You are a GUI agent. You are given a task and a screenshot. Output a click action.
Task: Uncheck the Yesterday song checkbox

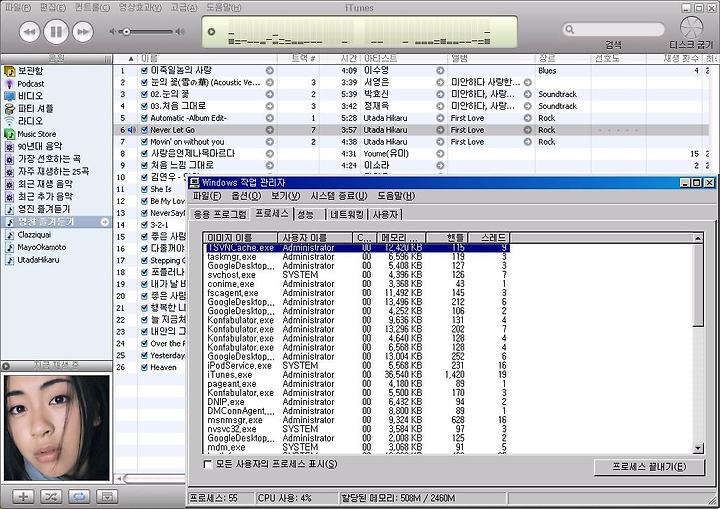(144, 356)
